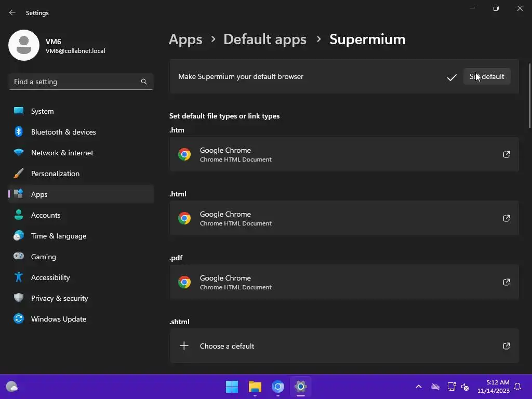Click the Settings page vertical scrollbar

click(529, 96)
